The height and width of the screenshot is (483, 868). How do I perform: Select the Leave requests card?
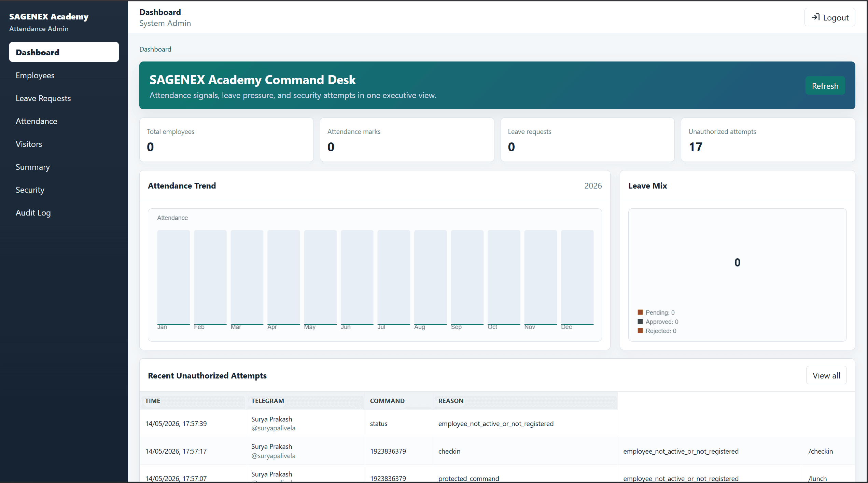pyautogui.click(x=587, y=140)
